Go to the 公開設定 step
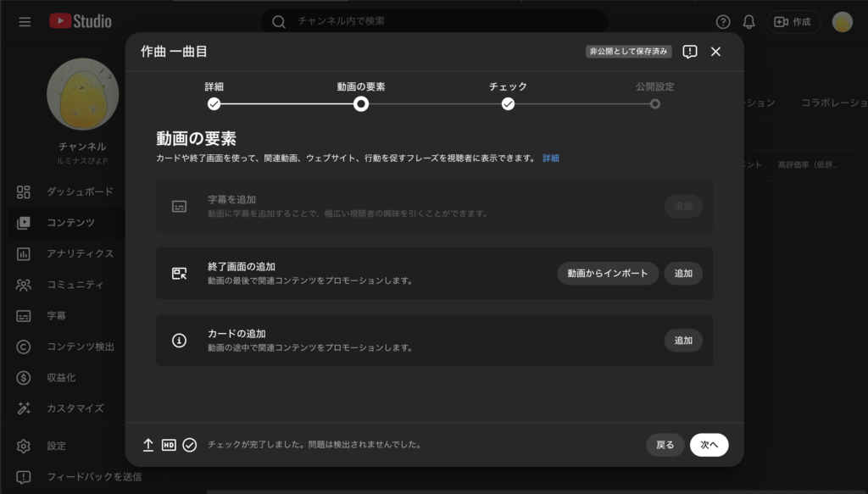 654,103
